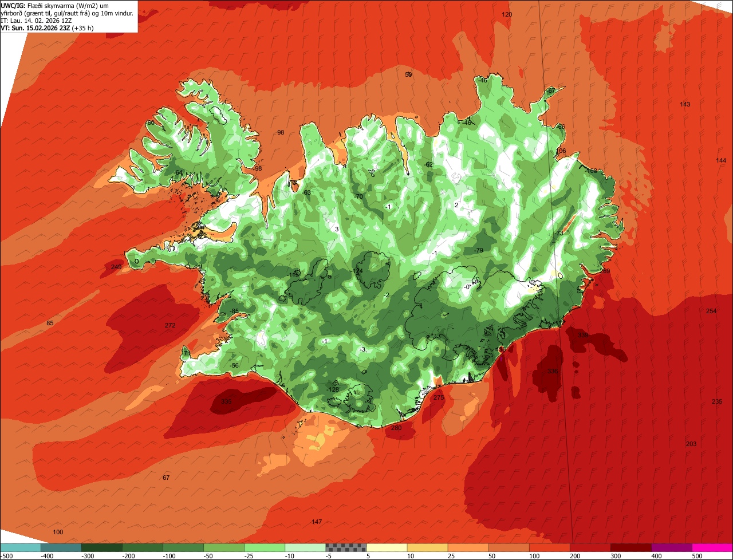The height and width of the screenshot is (560, 733).
Task: Click the title line "UWC/IG: Flæði skynvarma (W/m2) um"
Action: 55,5
